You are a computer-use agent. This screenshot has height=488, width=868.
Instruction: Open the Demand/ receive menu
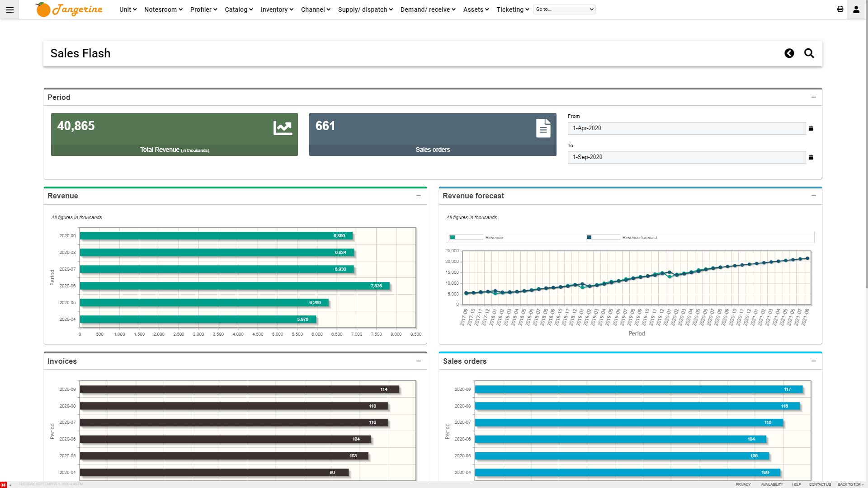click(428, 9)
